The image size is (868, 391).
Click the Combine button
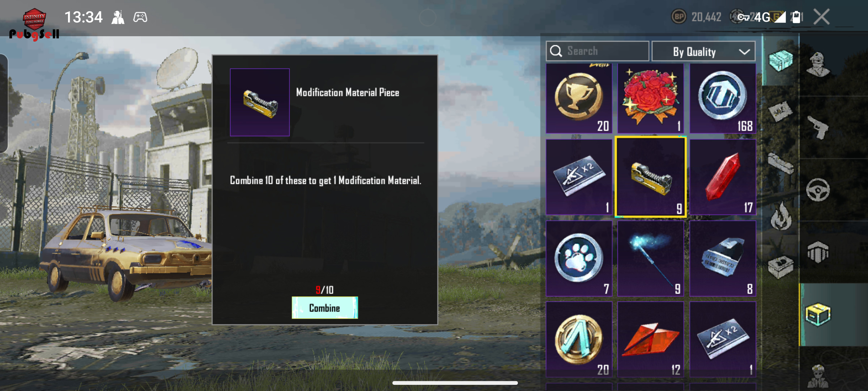click(x=325, y=308)
